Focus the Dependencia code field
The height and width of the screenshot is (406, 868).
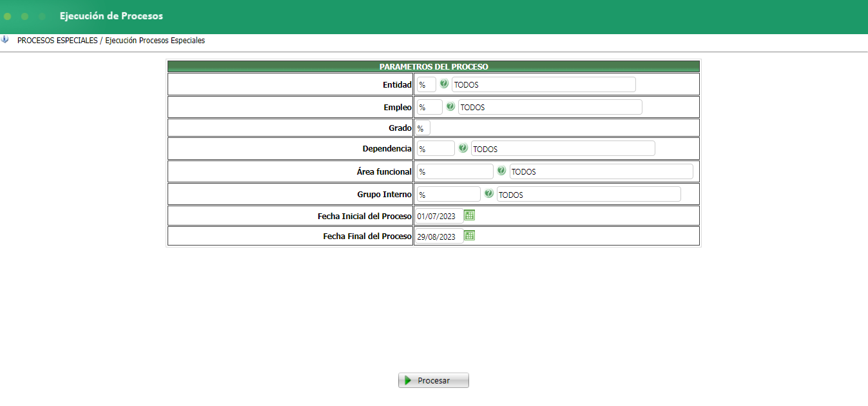[436, 149]
